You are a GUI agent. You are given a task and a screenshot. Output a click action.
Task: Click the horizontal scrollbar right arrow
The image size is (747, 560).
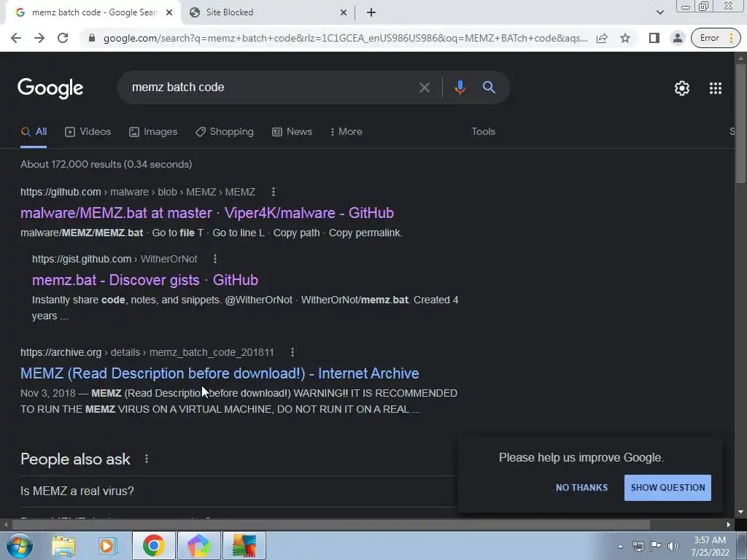click(x=729, y=525)
